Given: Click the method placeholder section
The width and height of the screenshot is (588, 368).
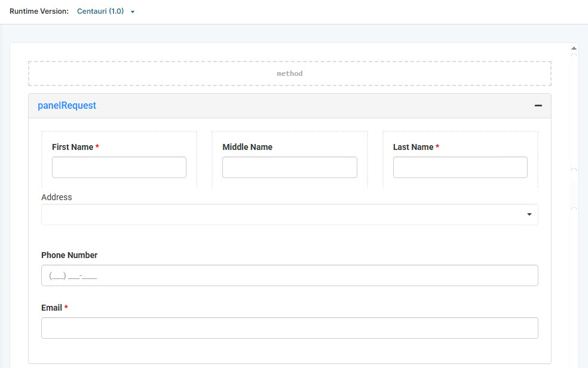Looking at the screenshot, I should click(x=289, y=73).
